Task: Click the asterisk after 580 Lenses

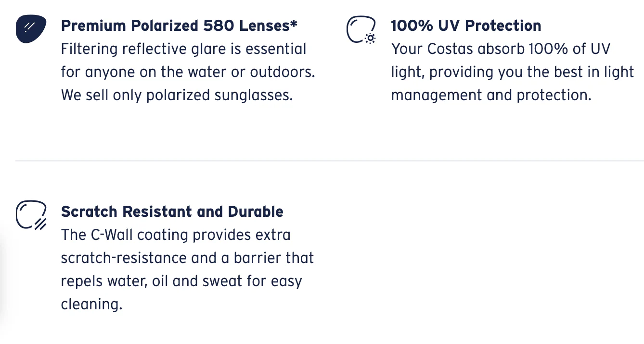Action: (x=294, y=24)
